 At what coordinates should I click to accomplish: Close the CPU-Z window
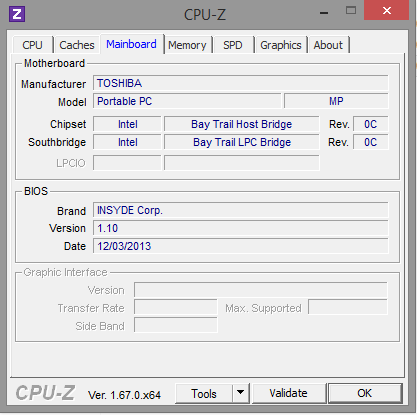pos(387,11)
